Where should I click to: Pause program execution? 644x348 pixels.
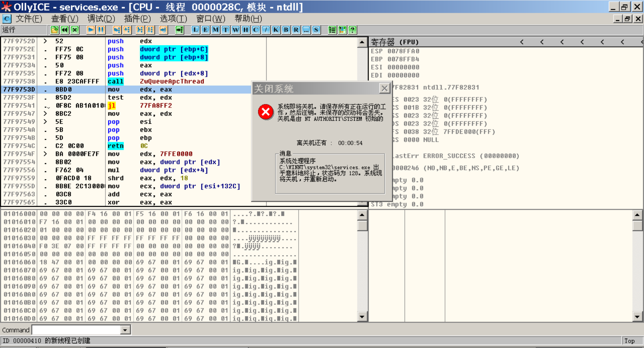point(101,30)
